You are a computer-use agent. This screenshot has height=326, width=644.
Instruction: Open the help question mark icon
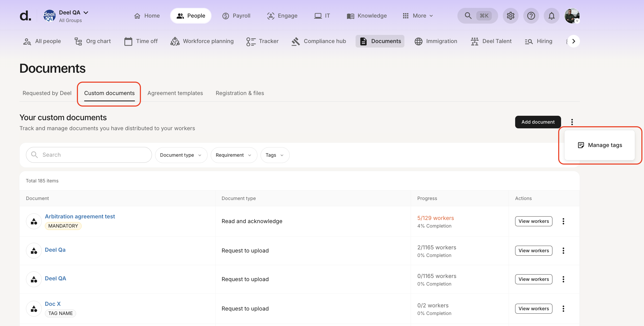click(x=531, y=16)
